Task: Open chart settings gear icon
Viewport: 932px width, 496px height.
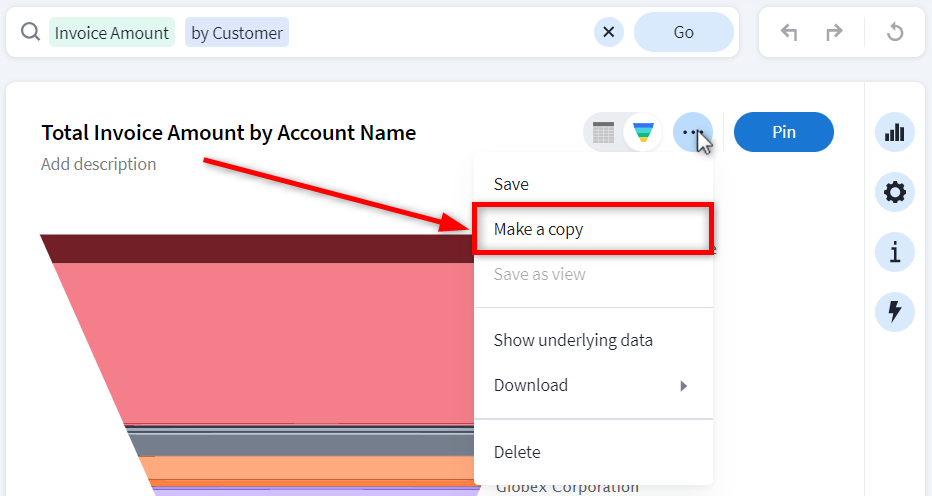Action: [x=895, y=192]
